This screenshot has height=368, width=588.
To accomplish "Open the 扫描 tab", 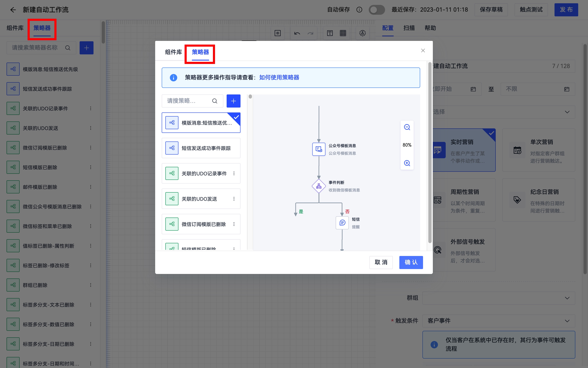I will click(409, 28).
